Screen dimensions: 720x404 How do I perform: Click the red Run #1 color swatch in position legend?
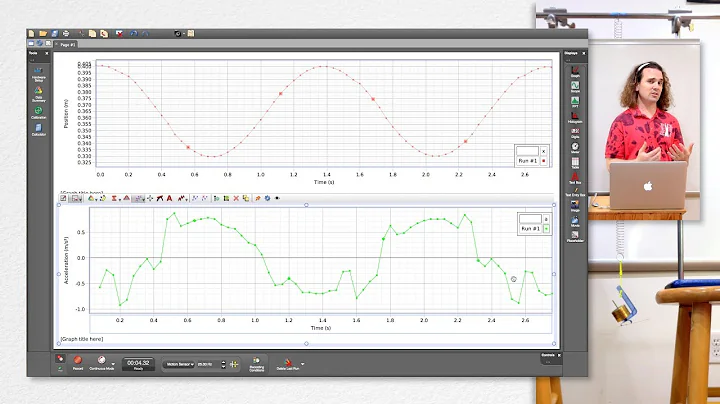click(x=544, y=161)
